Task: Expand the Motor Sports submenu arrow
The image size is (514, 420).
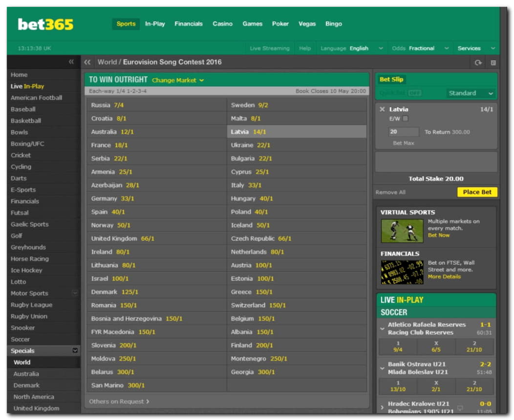Action: 75,293
